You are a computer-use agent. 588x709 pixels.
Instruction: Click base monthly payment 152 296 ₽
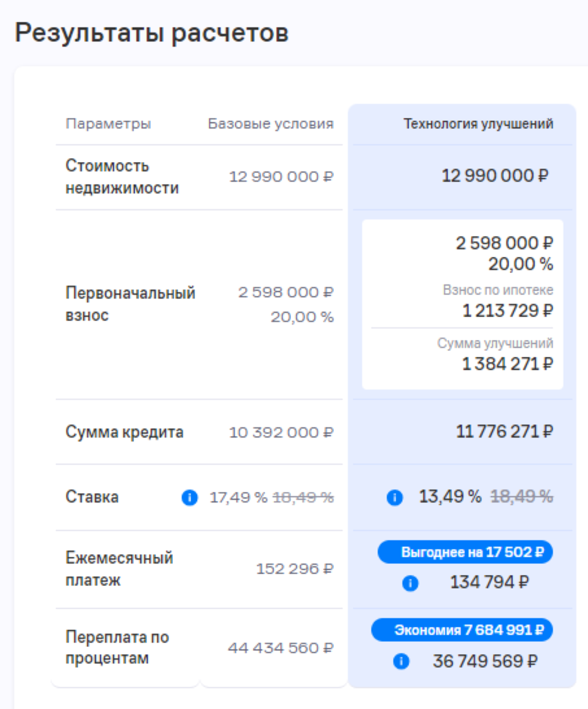click(295, 569)
